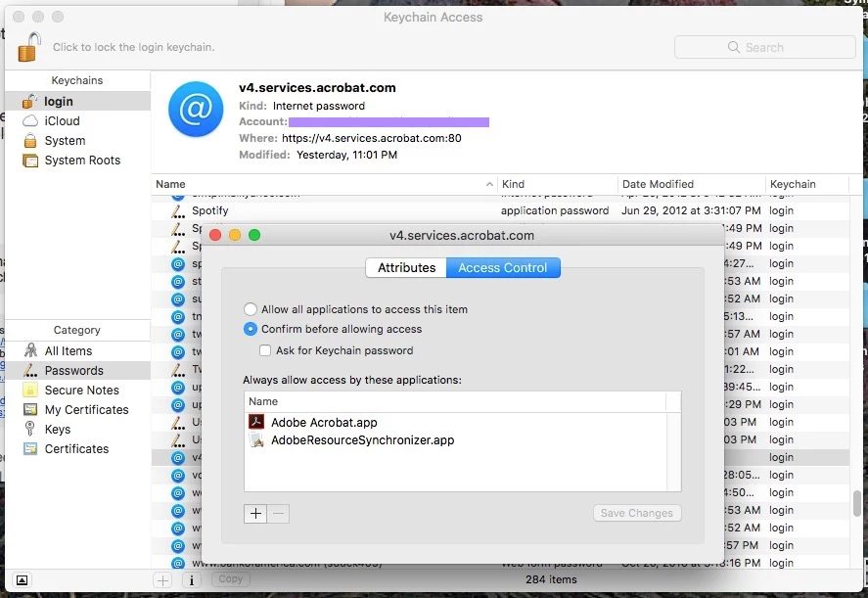Viewport: 868px width, 598px height.
Task: Add an application with the plus button
Action: (x=255, y=513)
